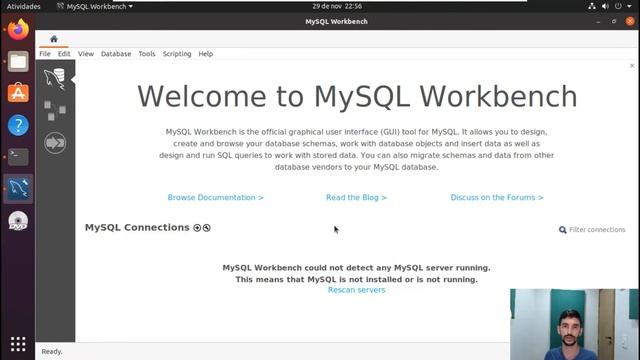Click the filter connections search icon
The width and height of the screenshot is (640, 360).
pos(562,230)
